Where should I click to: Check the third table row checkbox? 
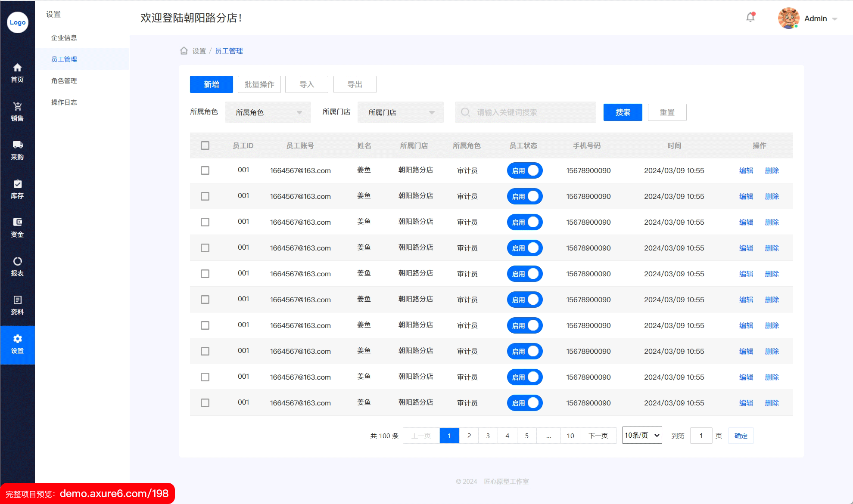(205, 222)
